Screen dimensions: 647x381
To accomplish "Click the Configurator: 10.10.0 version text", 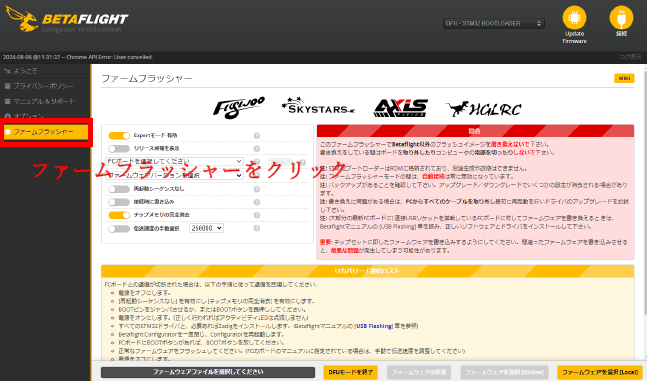I will 81,30.
